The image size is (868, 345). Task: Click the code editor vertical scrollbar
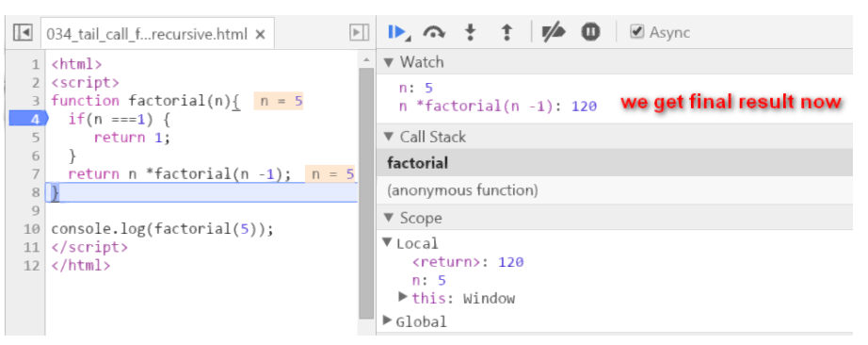pyautogui.click(x=366, y=193)
